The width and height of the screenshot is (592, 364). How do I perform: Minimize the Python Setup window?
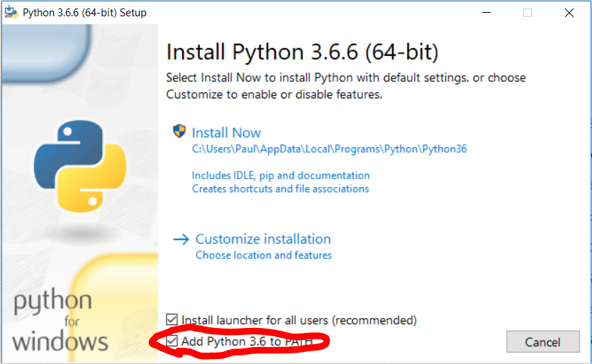[x=486, y=13]
